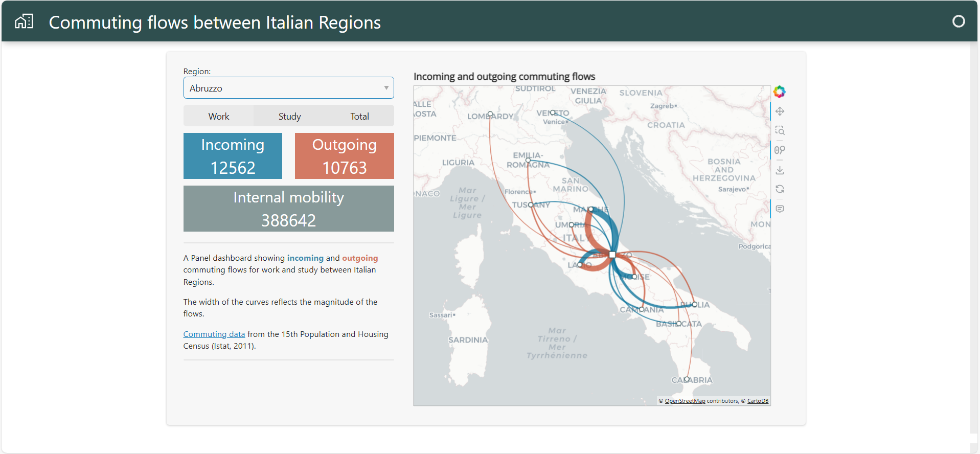Click the Umbria node circle on map

pos(572,225)
